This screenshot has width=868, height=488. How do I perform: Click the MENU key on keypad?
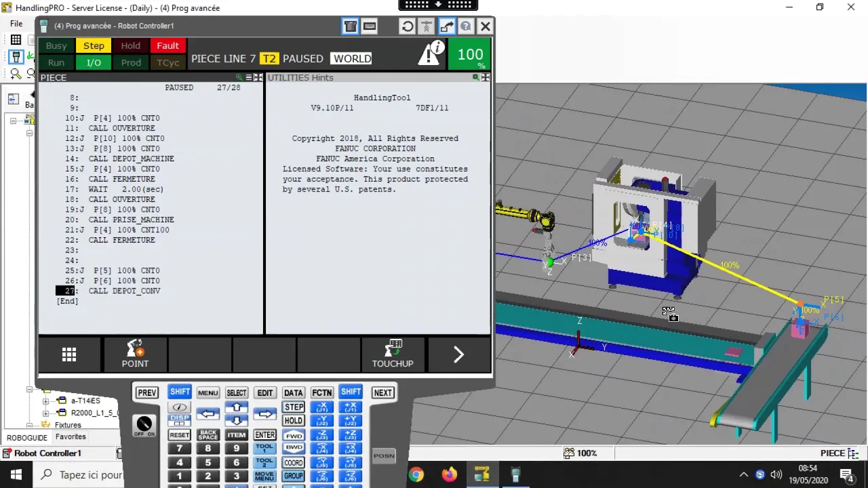tap(208, 392)
